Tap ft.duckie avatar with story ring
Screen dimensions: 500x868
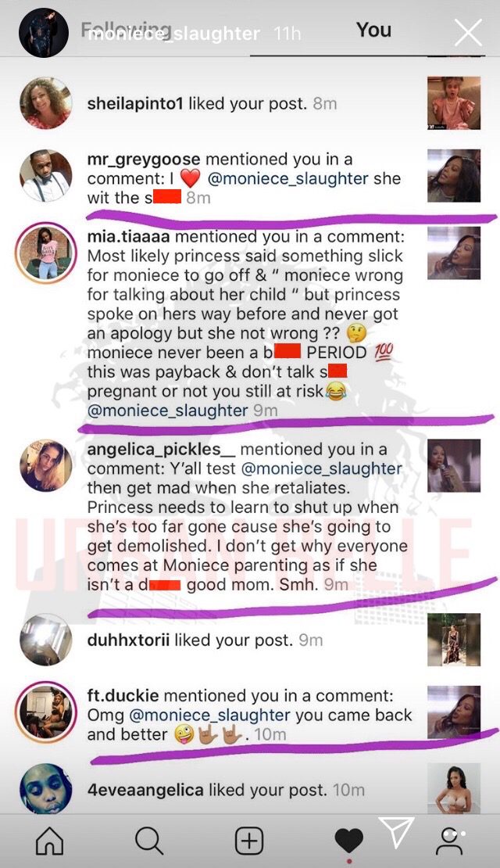tap(46, 712)
